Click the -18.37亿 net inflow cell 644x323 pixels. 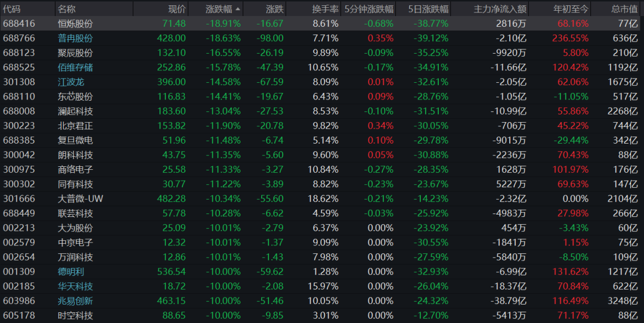tap(509, 287)
